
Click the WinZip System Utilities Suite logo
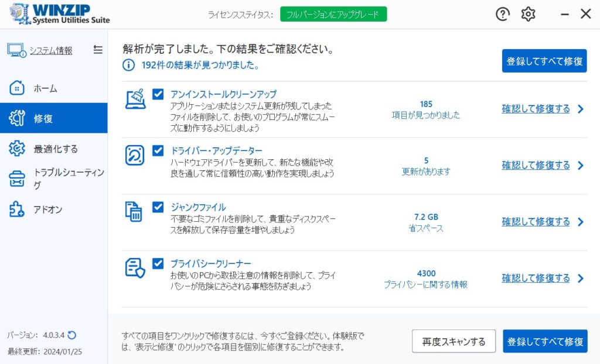point(60,14)
